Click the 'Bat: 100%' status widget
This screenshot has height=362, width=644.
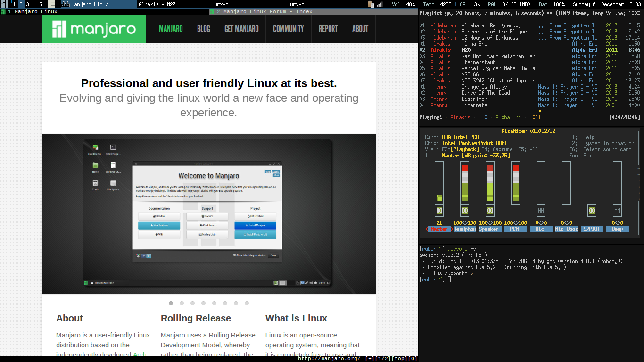[552, 4]
